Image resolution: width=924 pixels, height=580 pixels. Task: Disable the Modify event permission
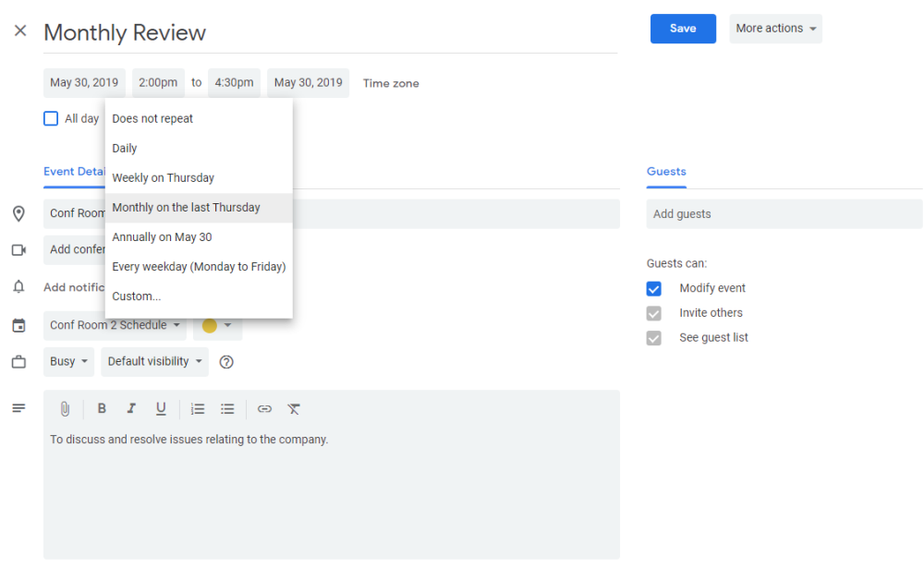pyautogui.click(x=653, y=288)
